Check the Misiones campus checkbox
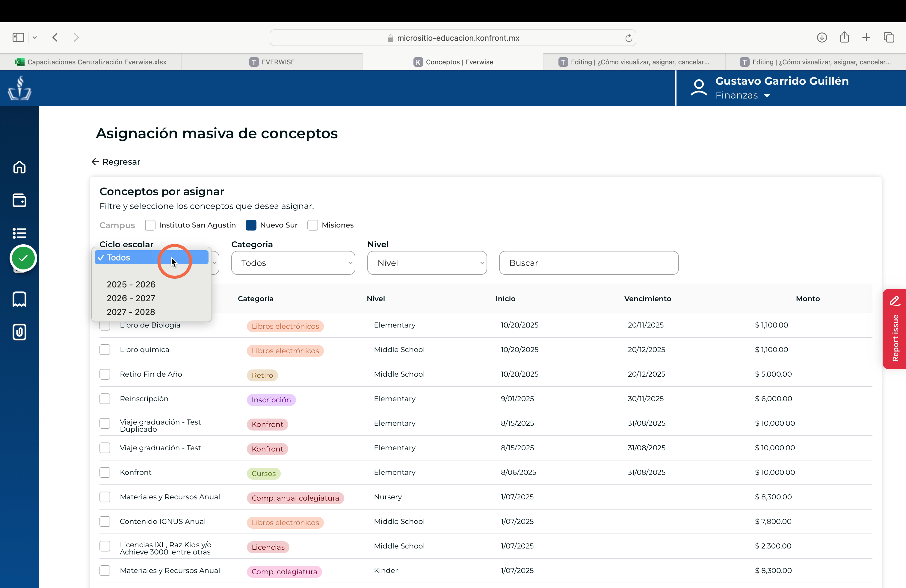906x588 pixels. pos(312,225)
